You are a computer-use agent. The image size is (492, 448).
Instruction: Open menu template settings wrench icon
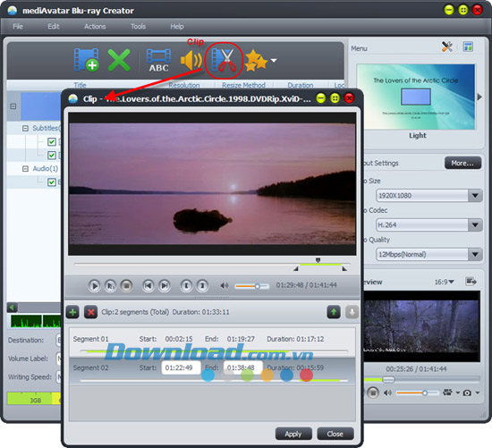tap(447, 47)
